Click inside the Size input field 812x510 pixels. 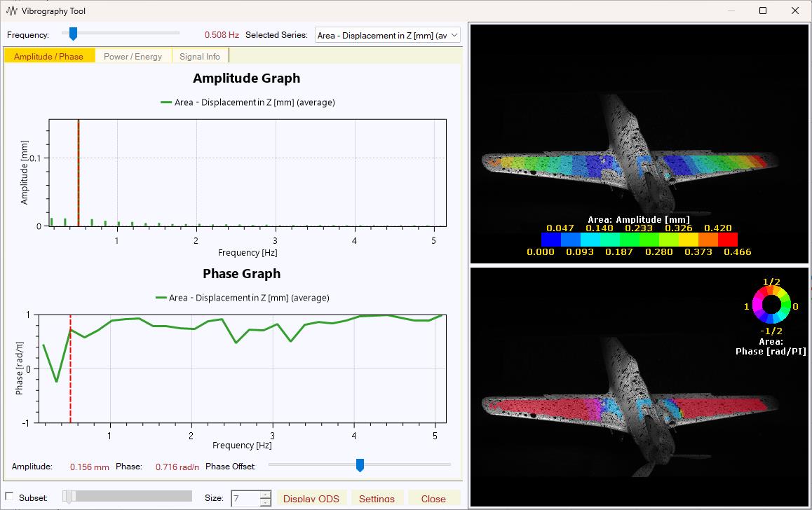pos(247,497)
